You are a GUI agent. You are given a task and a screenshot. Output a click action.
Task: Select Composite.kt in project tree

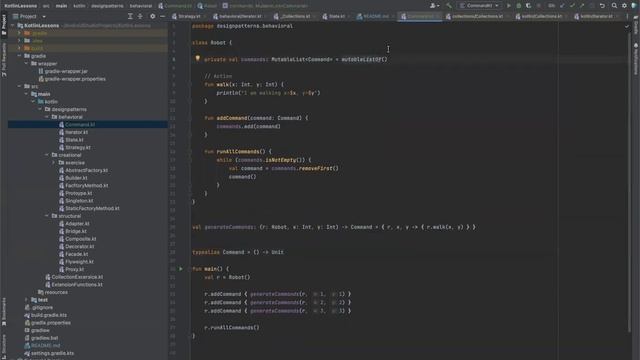click(80, 239)
